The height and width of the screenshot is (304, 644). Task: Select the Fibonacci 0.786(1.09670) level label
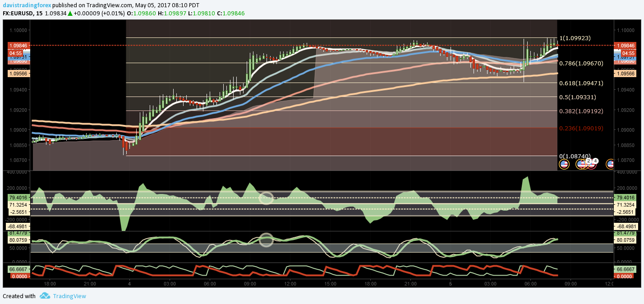581,64
